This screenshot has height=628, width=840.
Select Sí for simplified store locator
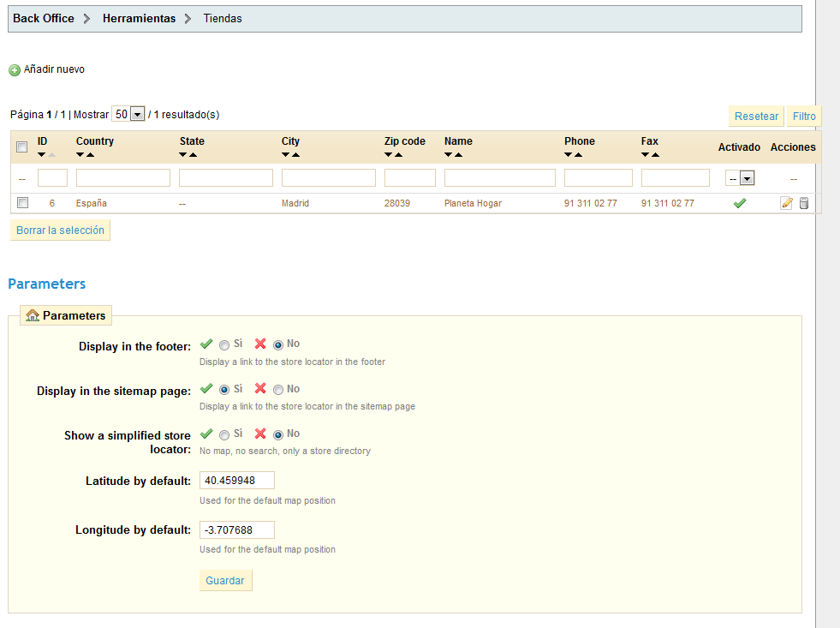(x=224, y=434)
